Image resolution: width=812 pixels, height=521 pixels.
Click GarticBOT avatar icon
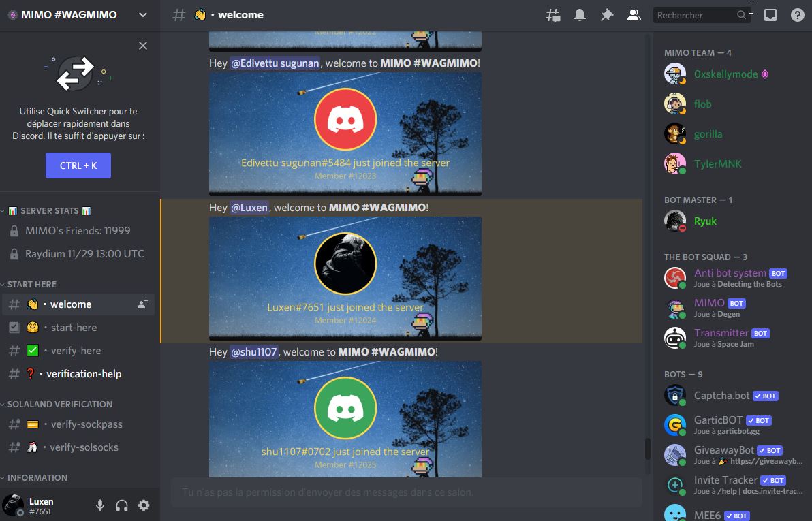(675, 425)
